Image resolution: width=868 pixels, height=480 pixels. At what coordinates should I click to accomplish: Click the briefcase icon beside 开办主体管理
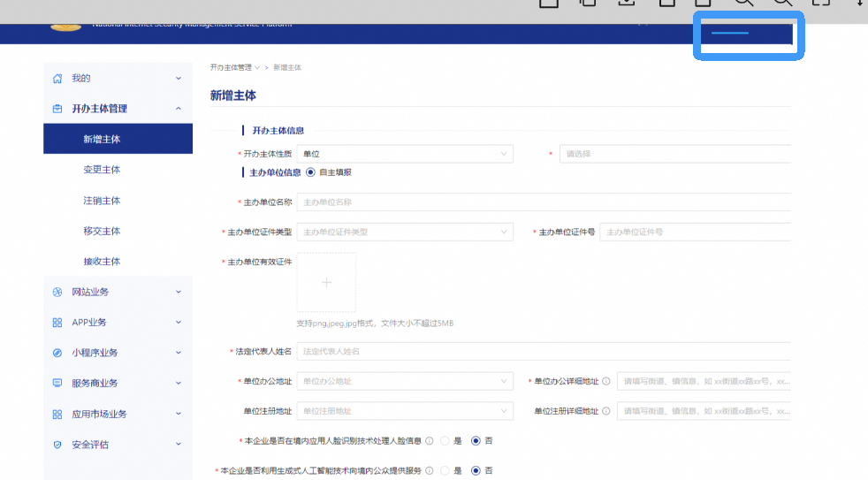(57, 109)
